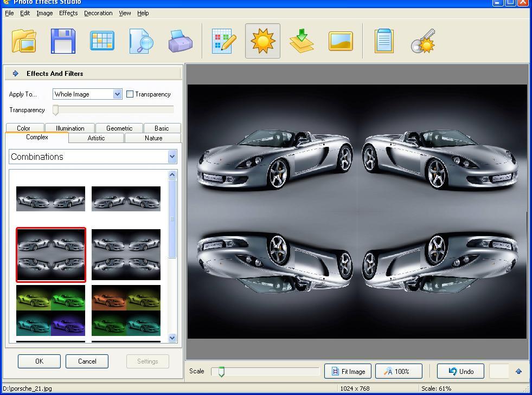The height and width of the screenshot is (395, 532).
Task: Click the thumbnail browser grid icon
Action: (x=102, y=40)
